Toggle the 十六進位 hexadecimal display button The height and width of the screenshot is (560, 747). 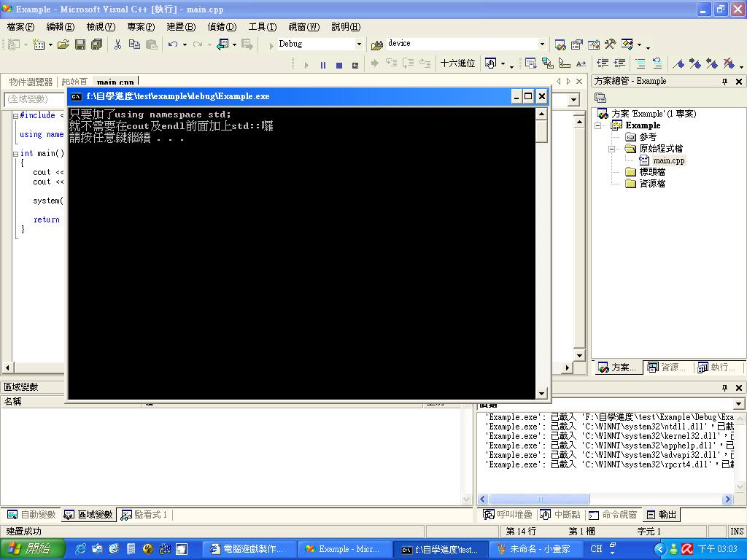pyautogui.click(x=458, y=63)
